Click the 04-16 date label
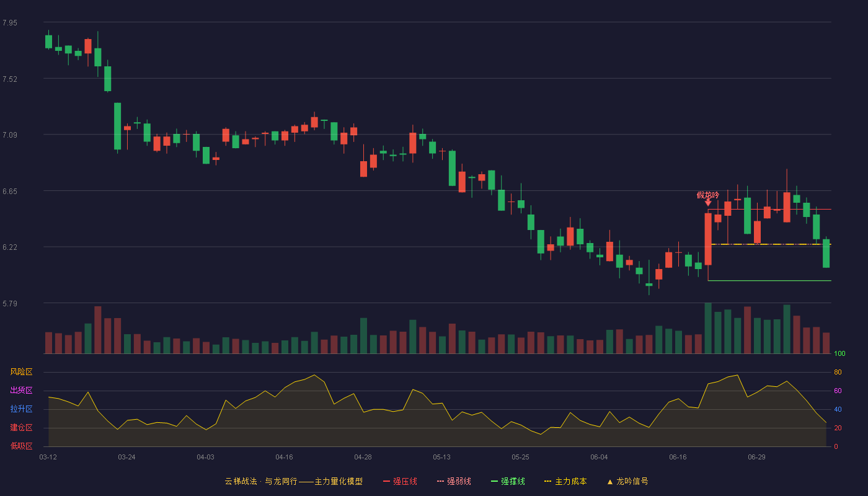This screenshot has width=868, height=496. [284, 457]
